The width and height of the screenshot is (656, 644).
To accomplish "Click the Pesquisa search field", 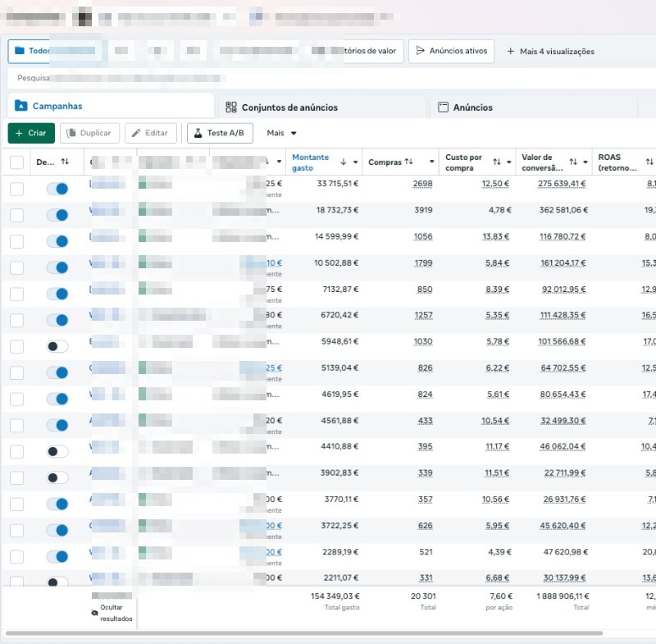I will click(330, 78).
